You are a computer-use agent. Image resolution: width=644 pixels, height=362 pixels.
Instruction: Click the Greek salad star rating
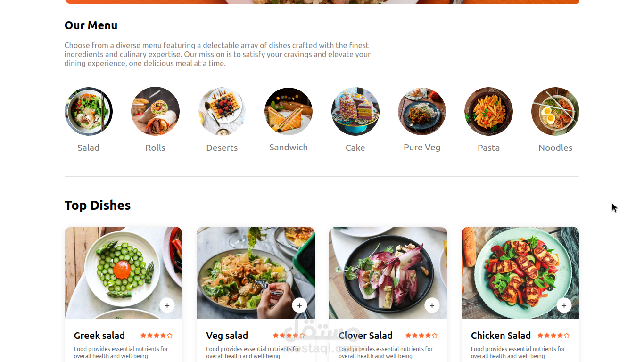pyautogui.click(x=157, y=336)
